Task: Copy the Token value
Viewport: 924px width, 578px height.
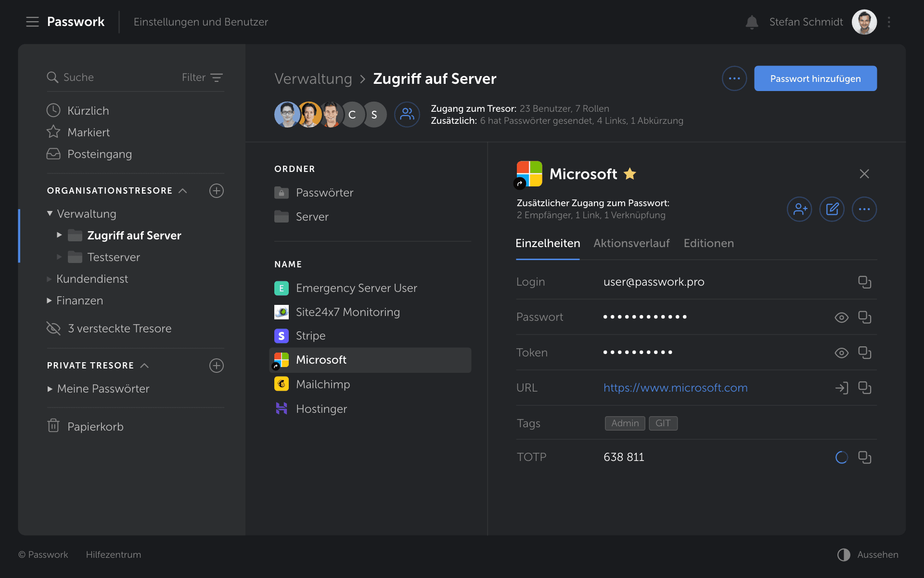Action: (x=865, y=353)
